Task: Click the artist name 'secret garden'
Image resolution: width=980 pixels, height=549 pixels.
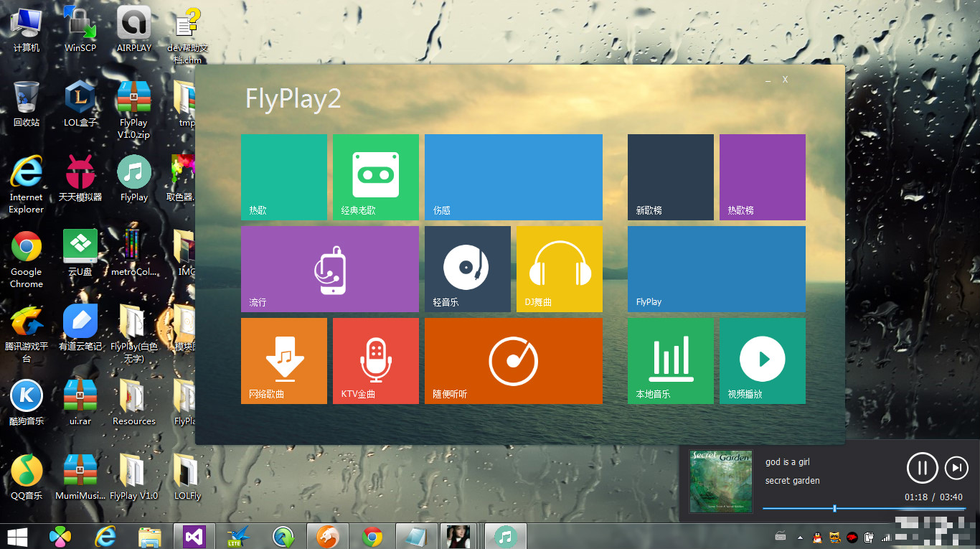Action: [792, 481]
